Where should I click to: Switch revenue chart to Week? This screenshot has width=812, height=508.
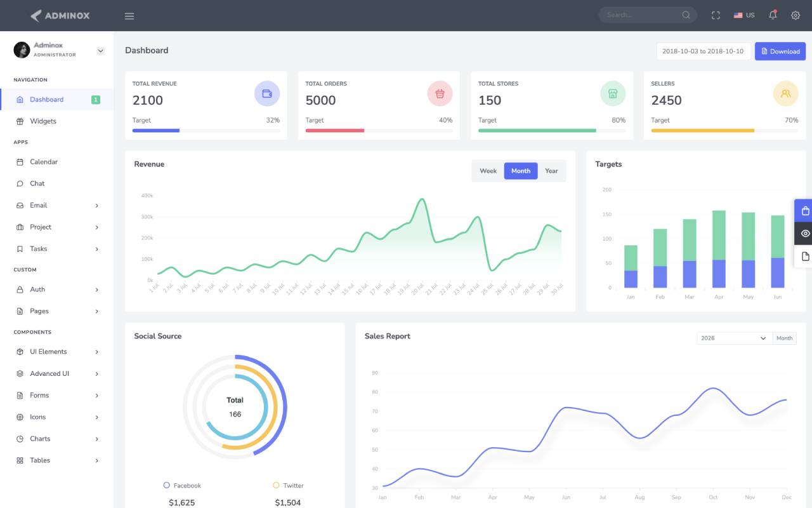(x=488, y=171)
